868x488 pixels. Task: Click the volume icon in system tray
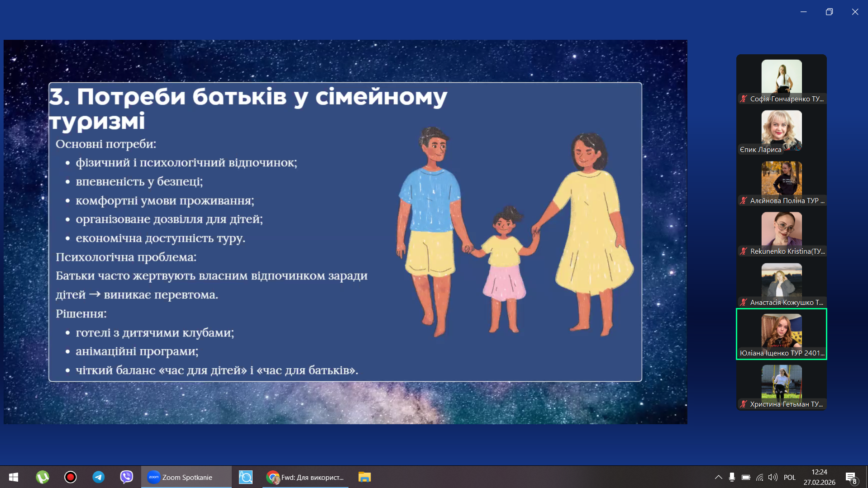pos(773,477)
